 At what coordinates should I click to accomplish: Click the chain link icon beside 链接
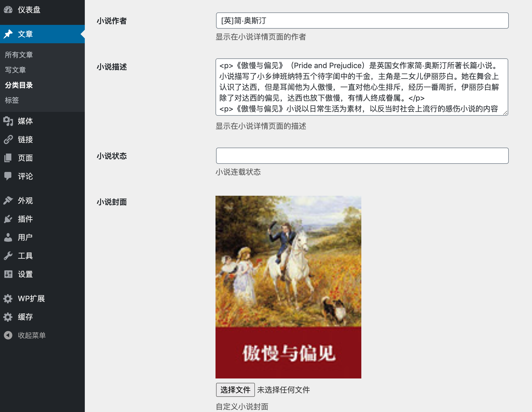click(8, 139)
